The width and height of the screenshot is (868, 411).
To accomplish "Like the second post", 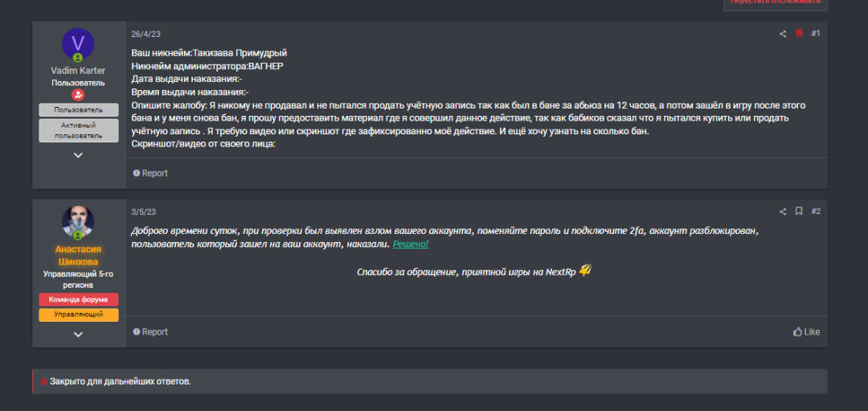I will tap(806, 331).
